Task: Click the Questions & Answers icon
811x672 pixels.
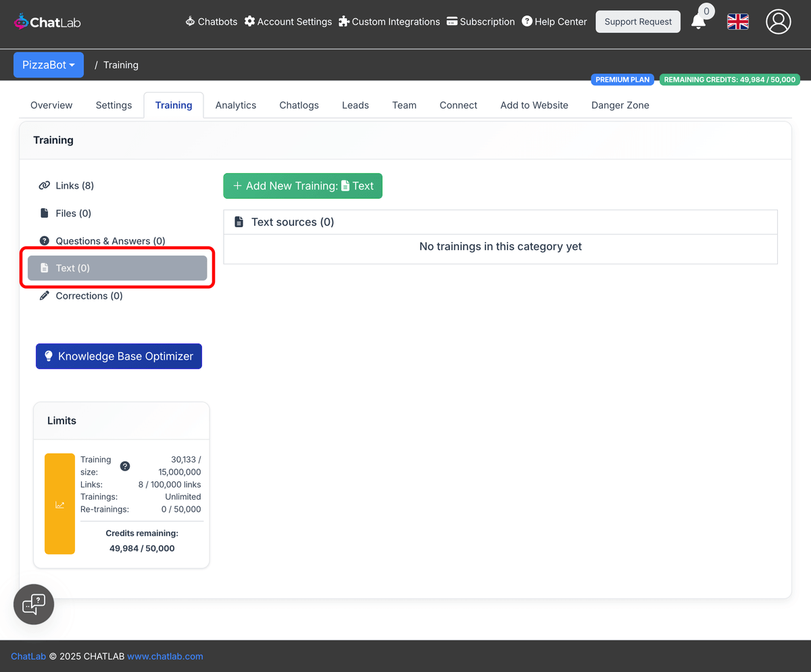Action: pos(44,241)
